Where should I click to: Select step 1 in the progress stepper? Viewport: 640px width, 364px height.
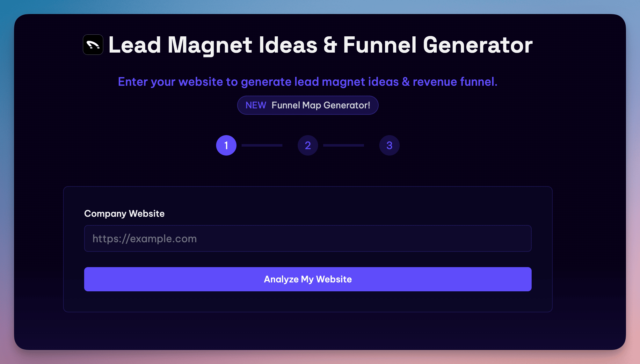point(226,145)
